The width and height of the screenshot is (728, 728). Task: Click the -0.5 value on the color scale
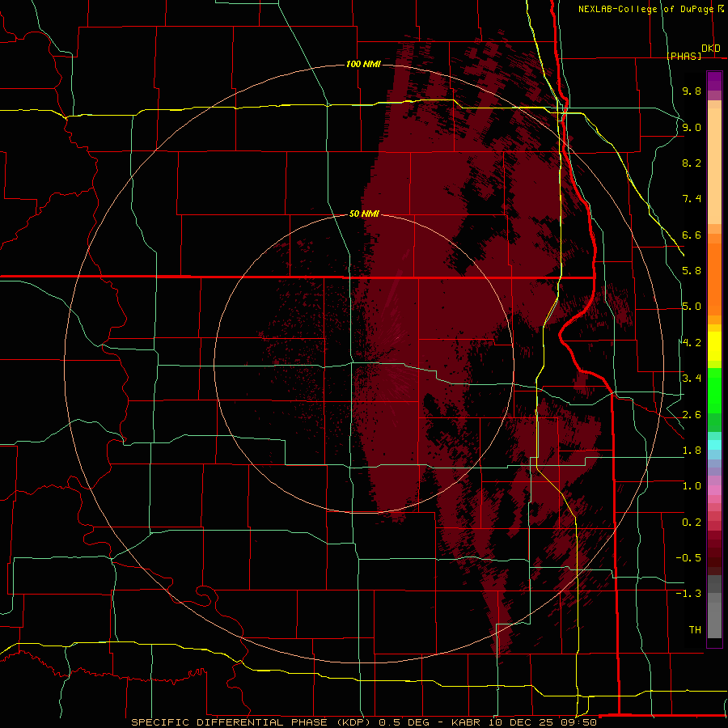click(688, 558)
